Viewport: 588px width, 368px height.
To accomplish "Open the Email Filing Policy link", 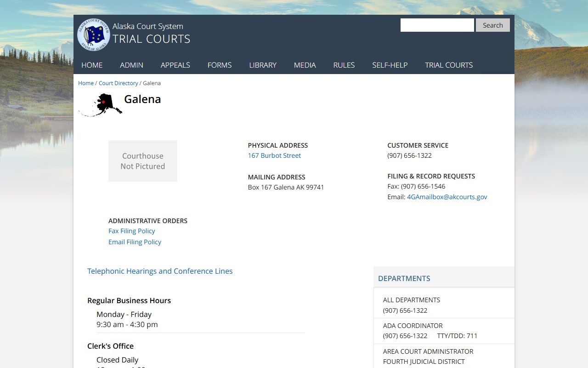I will click(135, 242).
